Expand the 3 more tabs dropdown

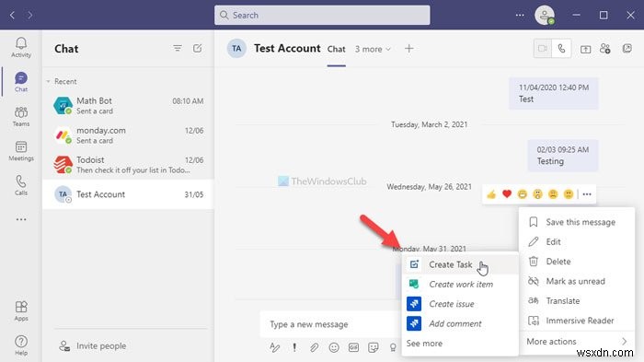click(x=373, y=49)
